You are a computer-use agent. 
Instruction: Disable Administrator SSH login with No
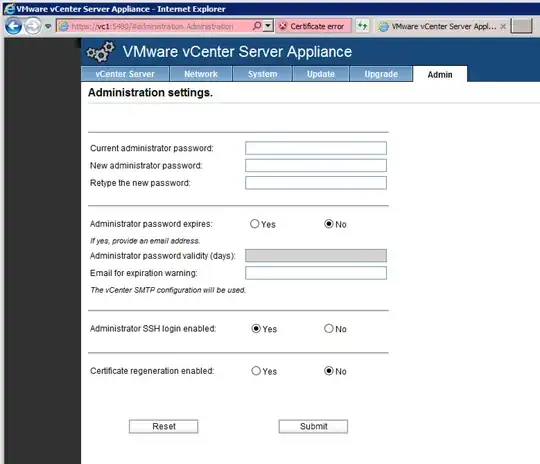pos(329,329)
